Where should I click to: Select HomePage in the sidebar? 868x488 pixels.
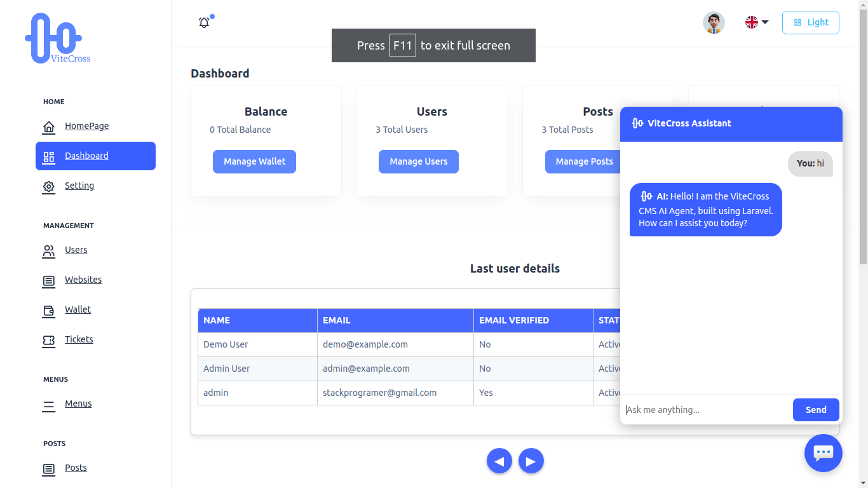coord(86,126)
